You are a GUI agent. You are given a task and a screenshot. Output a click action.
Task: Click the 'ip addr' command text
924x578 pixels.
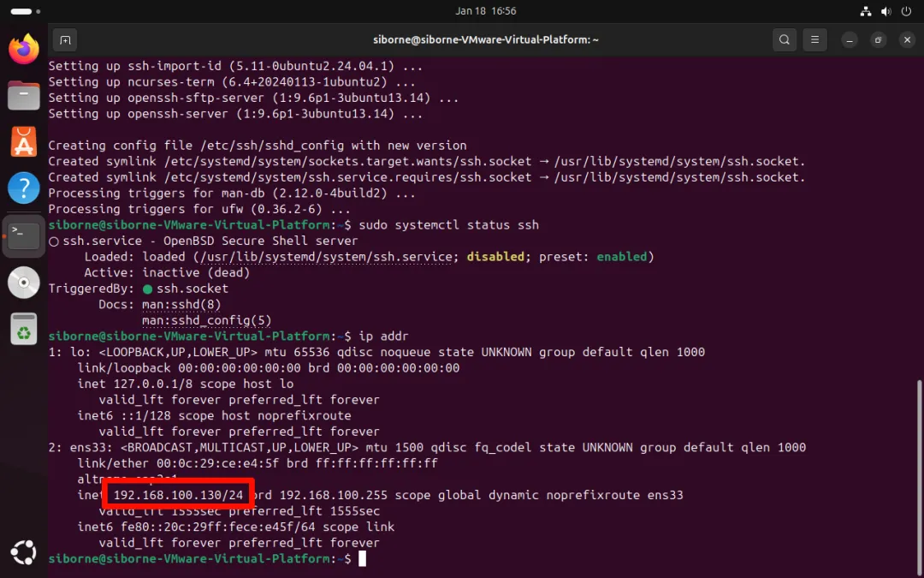(383, 337)
